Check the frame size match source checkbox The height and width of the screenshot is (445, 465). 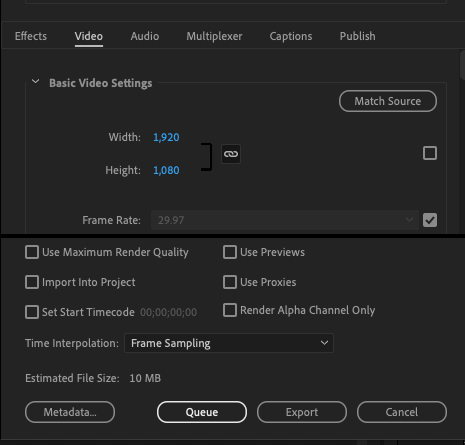click(x=430, y=153)
